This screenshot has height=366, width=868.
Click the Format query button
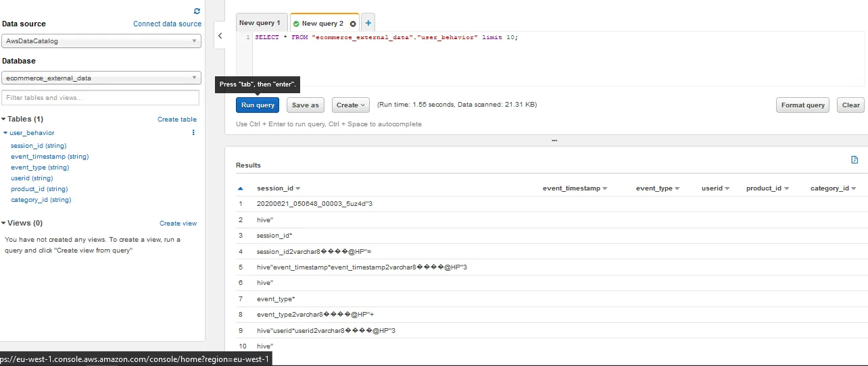click(803, 105)
